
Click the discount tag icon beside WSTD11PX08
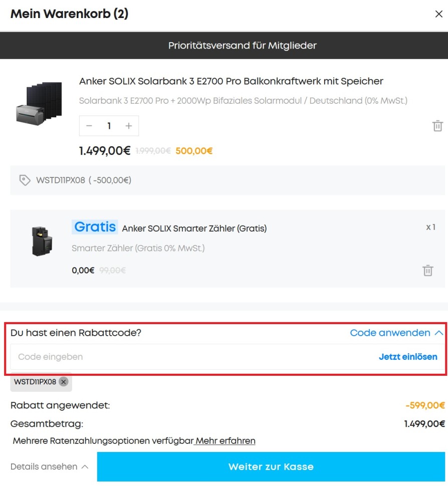pos(25,180)
